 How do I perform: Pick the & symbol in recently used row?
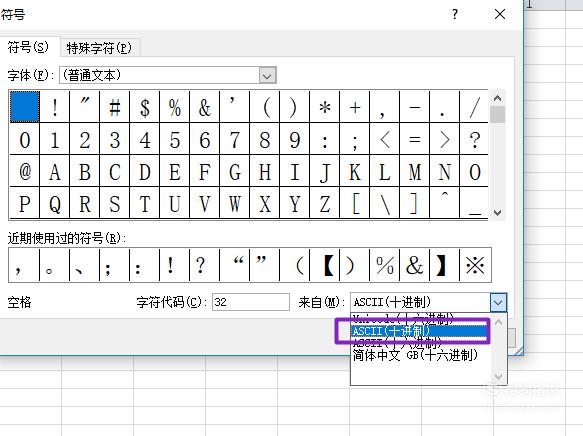coord(415,265)
